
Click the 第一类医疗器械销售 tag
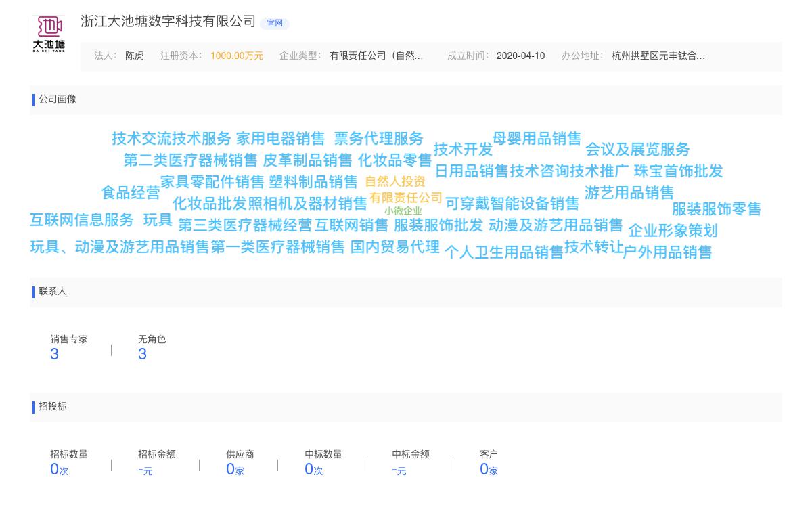click(x=278, y=247)
